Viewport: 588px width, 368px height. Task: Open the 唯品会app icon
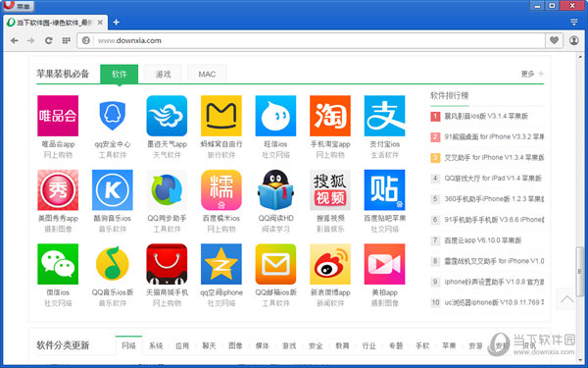(58, 116)
